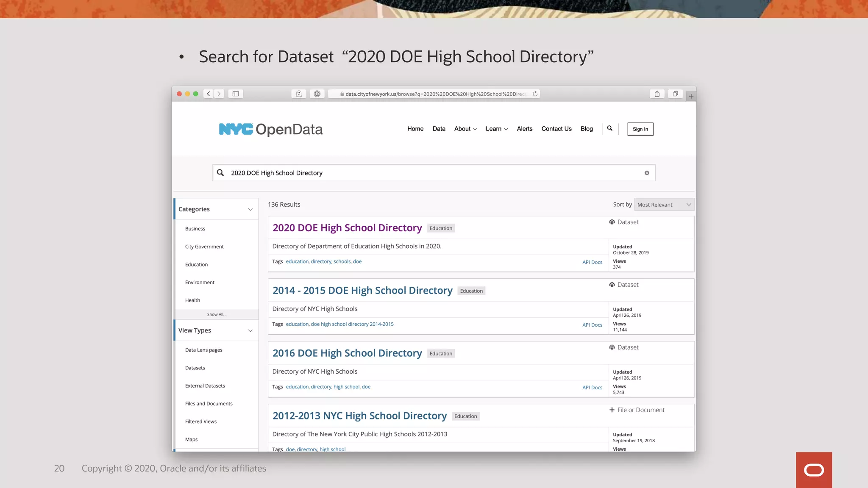Click the Ghostery extension icon
The width and height of the screenshot is (868, 488).
[x=299, y=94]
